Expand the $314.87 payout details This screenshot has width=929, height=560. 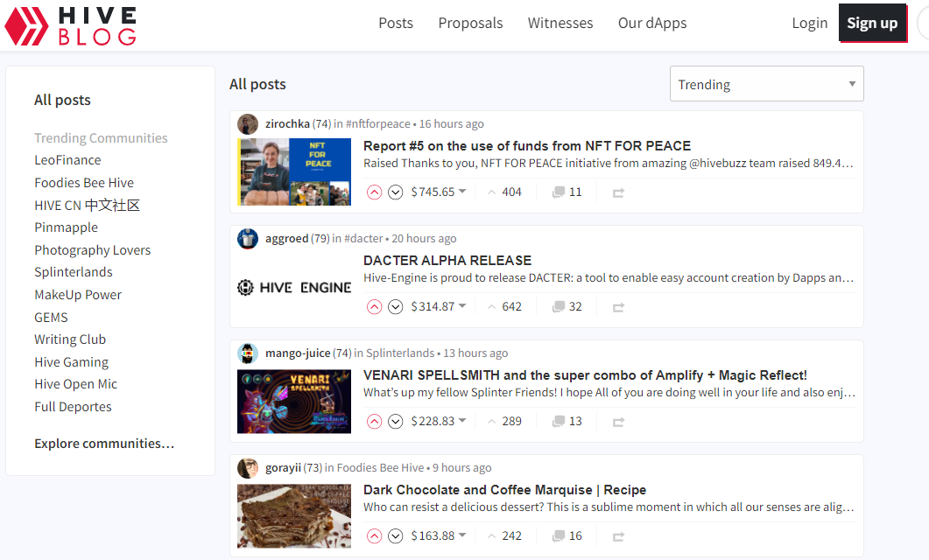click(439, 306)
